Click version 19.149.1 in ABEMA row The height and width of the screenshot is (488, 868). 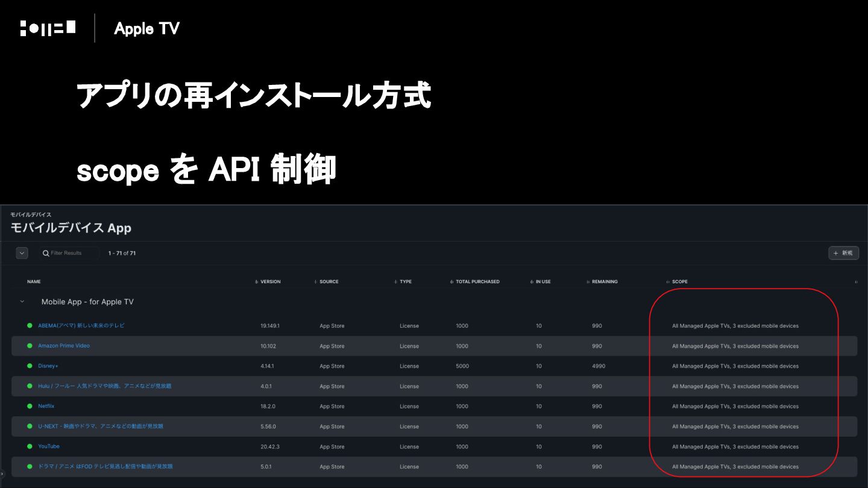270,326
